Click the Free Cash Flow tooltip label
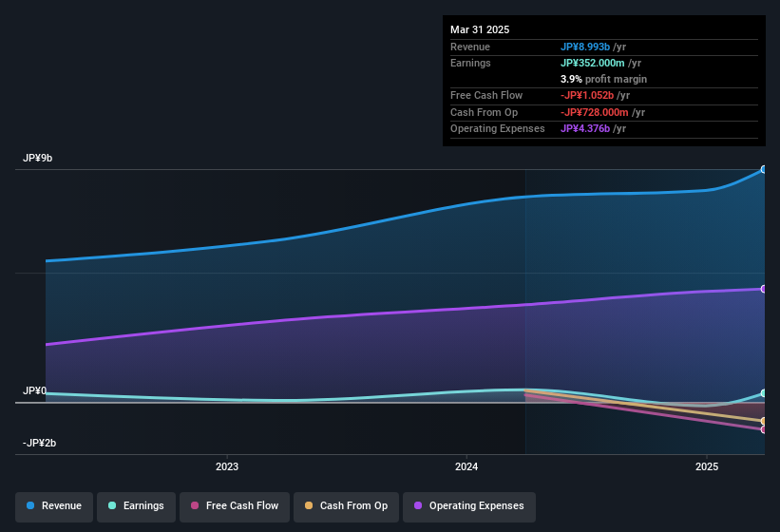This screenshot has width=780, height=532. click(x=486, y=95)
